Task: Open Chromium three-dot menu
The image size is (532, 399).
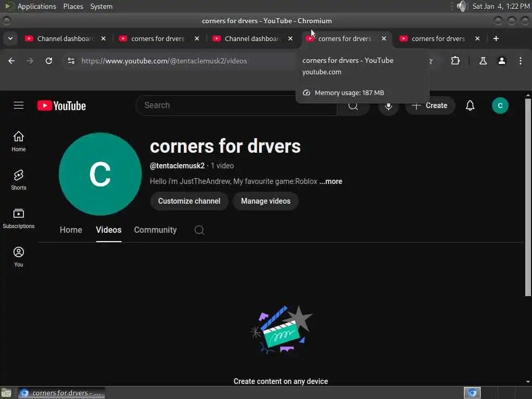Action: [x=521, y=61]
